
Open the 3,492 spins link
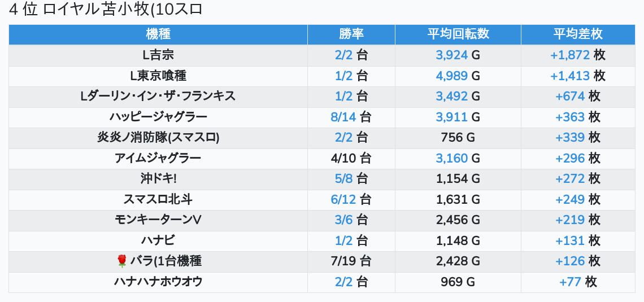point(452,97)
